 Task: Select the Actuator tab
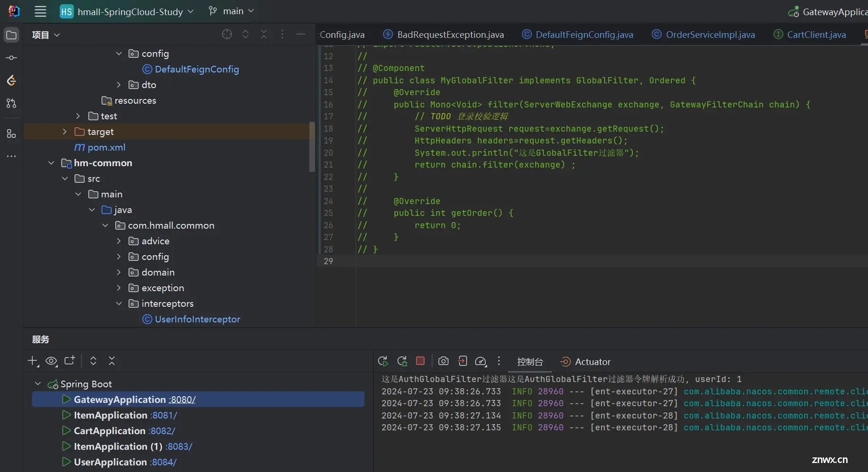[x=585, y=362]
